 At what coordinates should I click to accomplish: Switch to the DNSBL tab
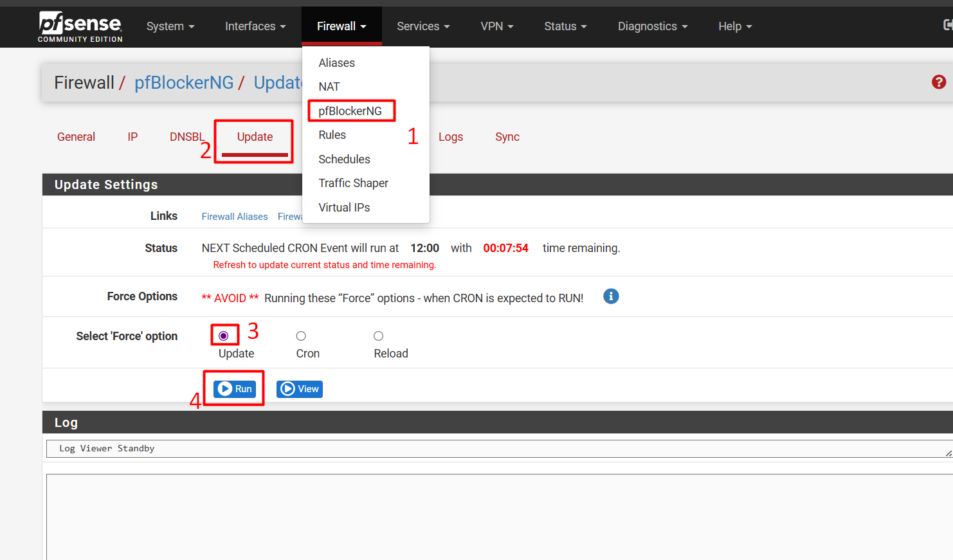pos(187,137)
